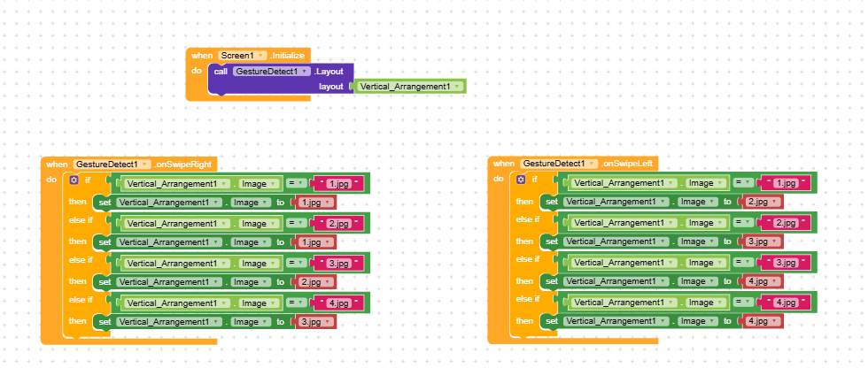The height and width of the screenshot is (368, 868).
Task: Open Vertical_Arrangement1 dropdown in onSwipeLeft set-to-3.jpg block
Action: pyautogui.click(x=616, y=241)
